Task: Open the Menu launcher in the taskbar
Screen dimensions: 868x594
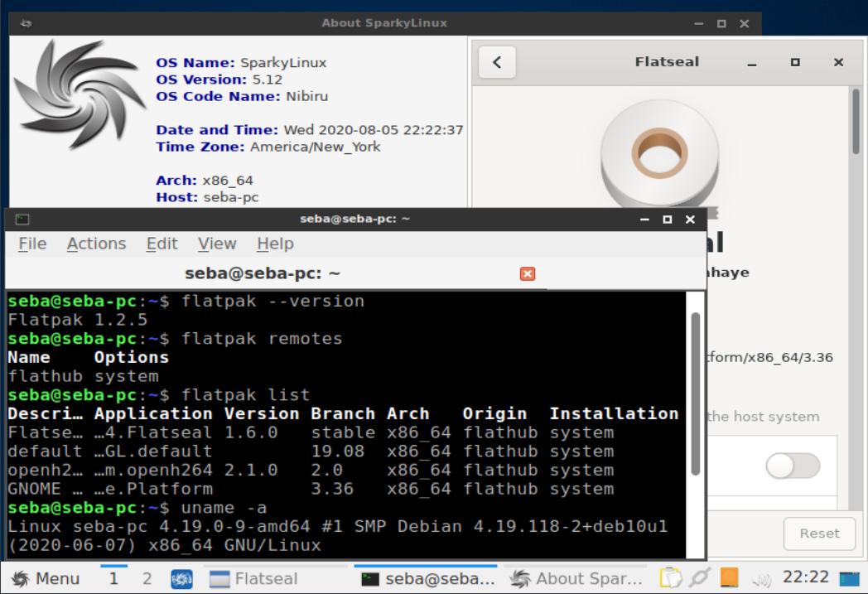Action: pos(46,578)
